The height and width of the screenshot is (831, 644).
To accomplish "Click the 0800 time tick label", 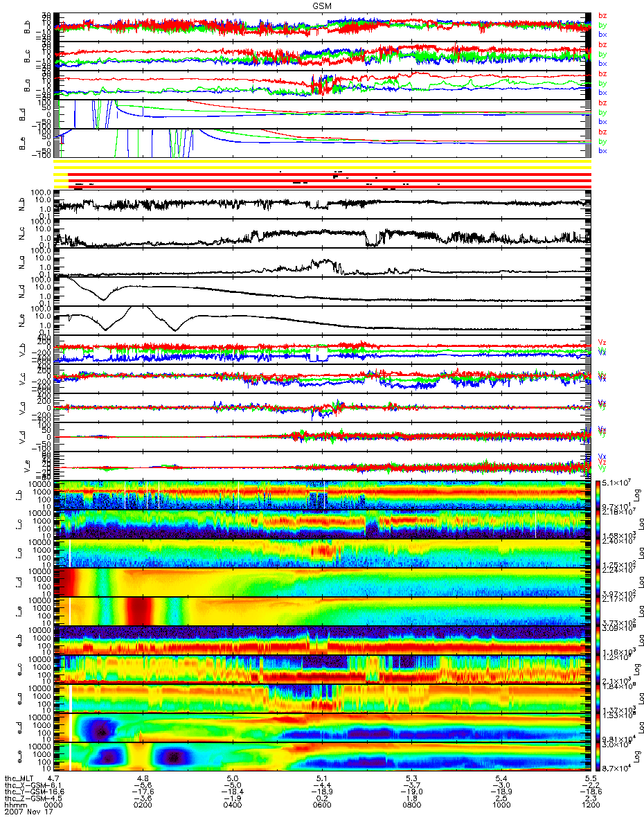I will tap(411, 805).
